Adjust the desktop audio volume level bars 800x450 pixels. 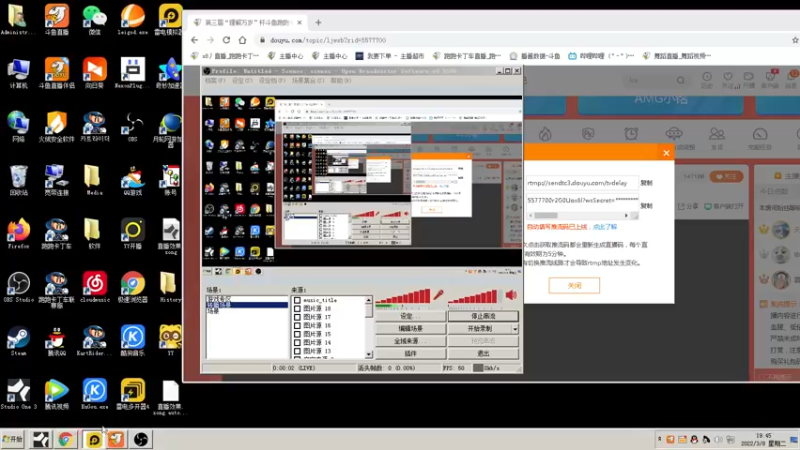(473, 296)
